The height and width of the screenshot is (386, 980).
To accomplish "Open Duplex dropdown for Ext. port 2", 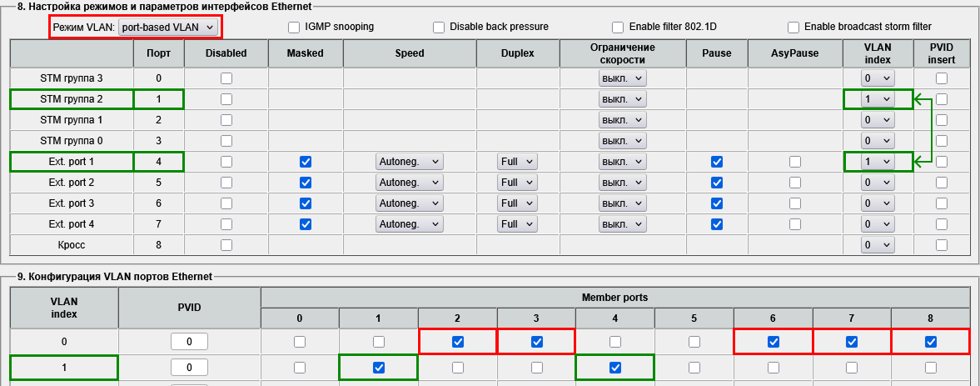I will tap(518, 182).
